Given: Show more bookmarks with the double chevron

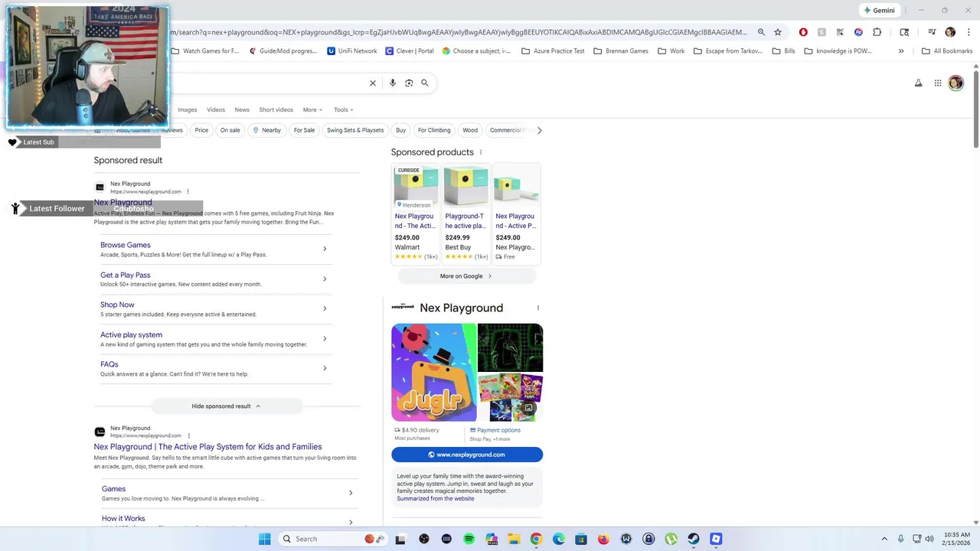Looking at the screenshot, I should (x=901, y=51).
